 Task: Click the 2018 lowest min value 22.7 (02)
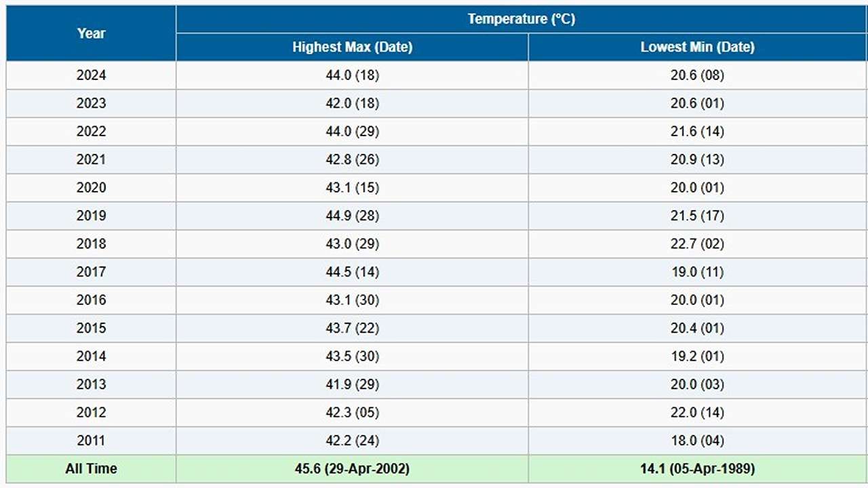pos(697,244)
